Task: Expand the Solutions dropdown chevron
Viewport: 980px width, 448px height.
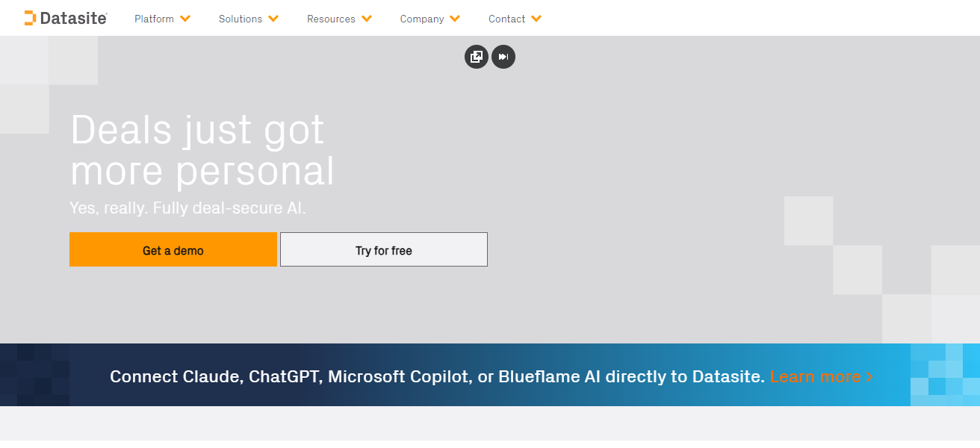Action: (273, 19)
